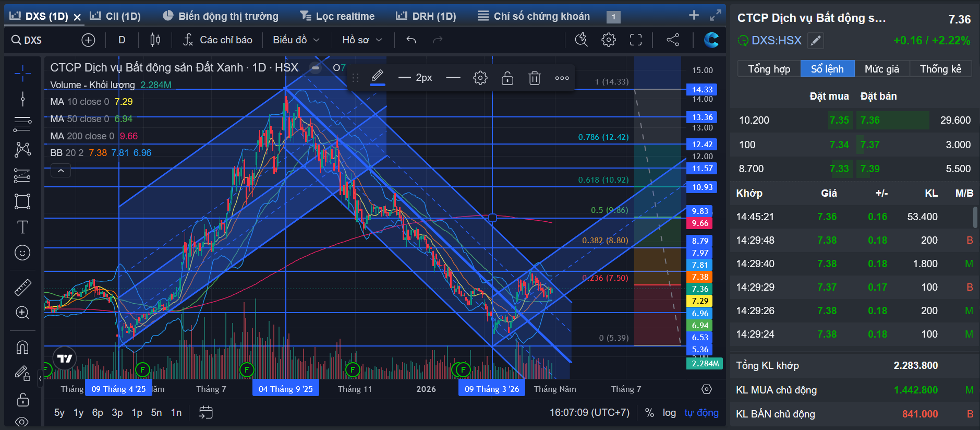The image size is (980, 430).
Task: Open time axis settings gear
Action: [x=707, y=389]
